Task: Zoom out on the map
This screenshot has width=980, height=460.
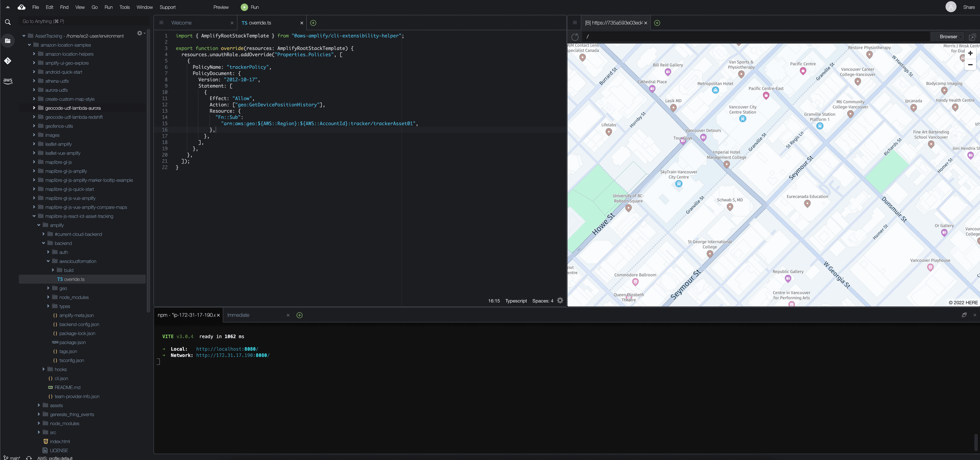Action: tap(971, 65)
